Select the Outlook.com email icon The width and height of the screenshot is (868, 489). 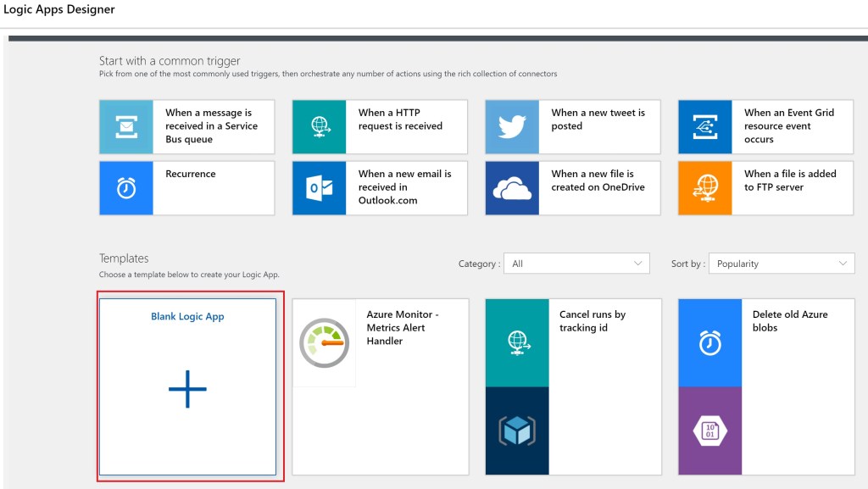(320, 188)
